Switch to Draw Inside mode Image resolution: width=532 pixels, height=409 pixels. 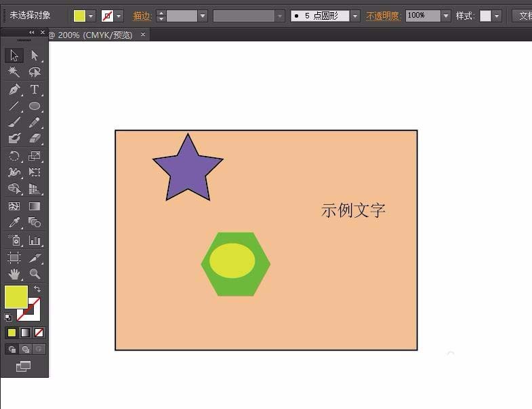[39, 349]
